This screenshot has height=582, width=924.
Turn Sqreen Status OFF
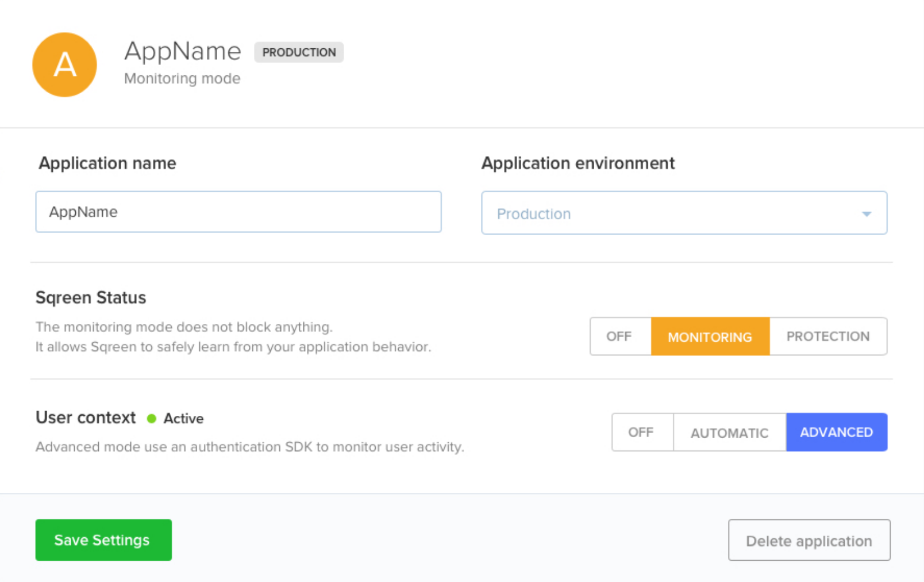[x=619, y=336]
